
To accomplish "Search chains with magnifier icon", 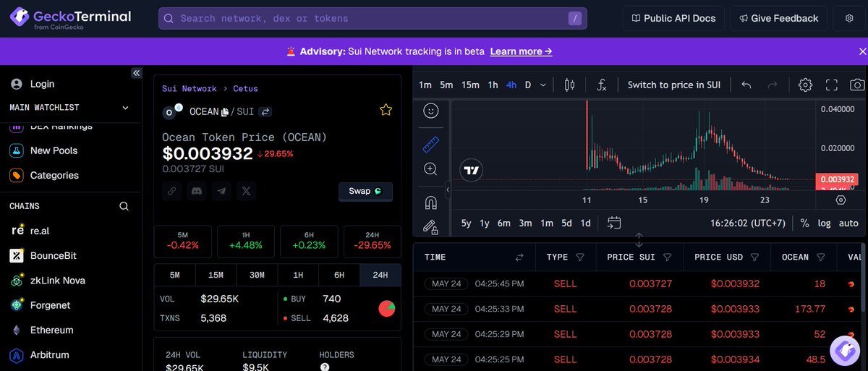I will click(124, 206).
